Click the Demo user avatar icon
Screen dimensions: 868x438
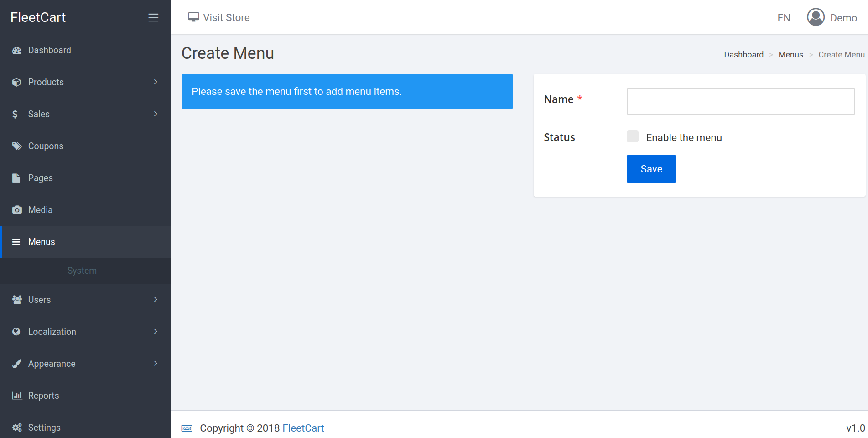click(x=815, y=17)
